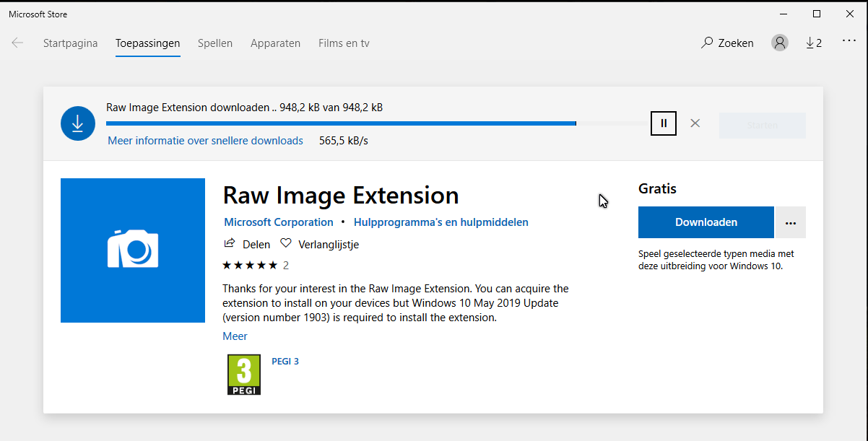The height and width of the screenshot is (441, 868).
Task: Switch to the Toepassingen tab
Action: tap(147, 43)
